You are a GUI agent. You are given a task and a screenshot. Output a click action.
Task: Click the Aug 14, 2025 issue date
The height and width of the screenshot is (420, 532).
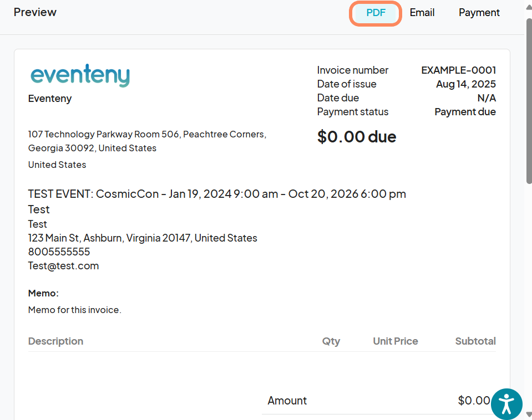point(465,84)
